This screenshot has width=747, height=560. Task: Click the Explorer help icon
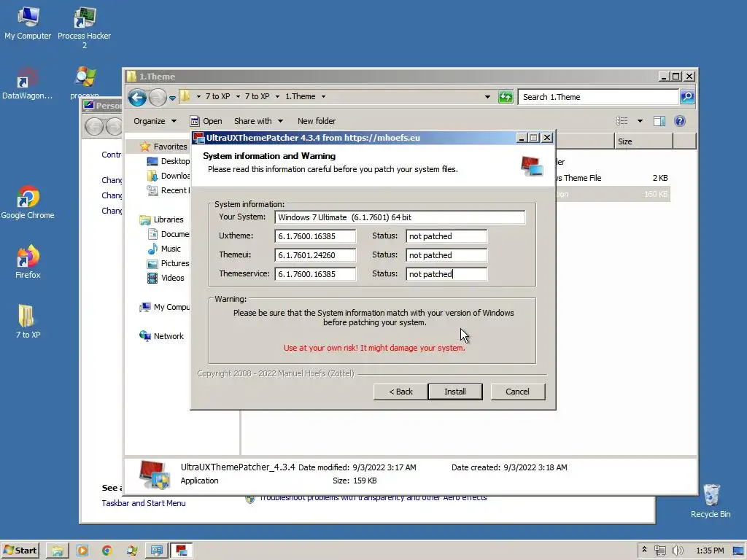pos(680,121)
